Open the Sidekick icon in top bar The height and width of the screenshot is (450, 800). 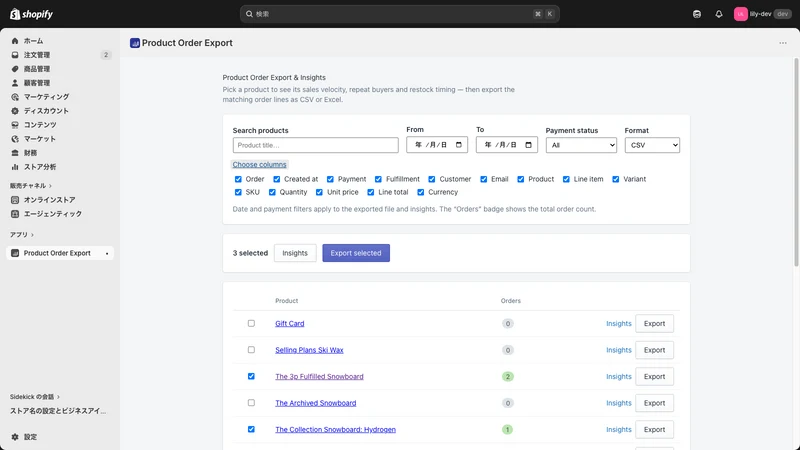click(x=696, y=14)
